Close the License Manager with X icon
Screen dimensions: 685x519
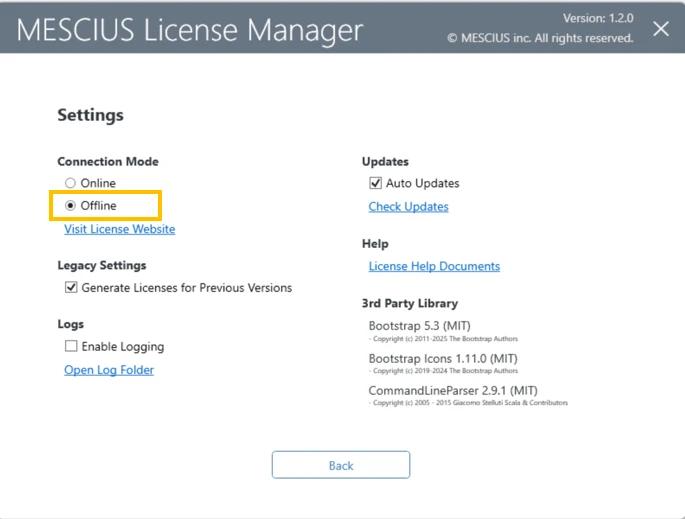(660, 28)
